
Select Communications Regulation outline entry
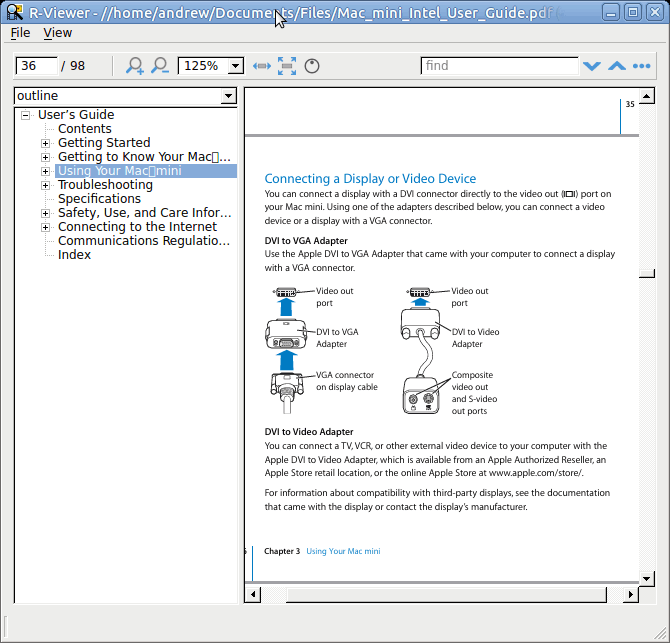tap(144, 241)
